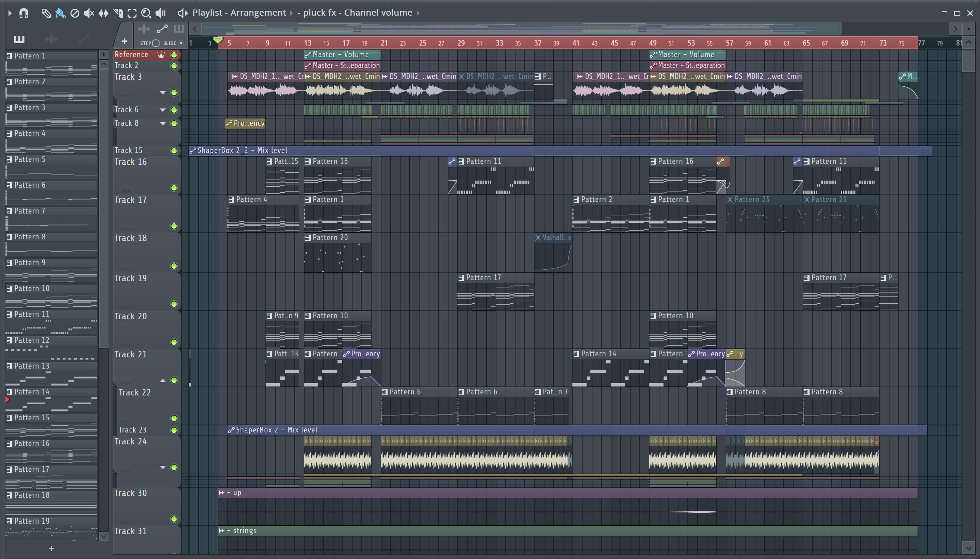980x559 pixels.
Task: Expand Track 3 group arrow
Action: point(163,92)
